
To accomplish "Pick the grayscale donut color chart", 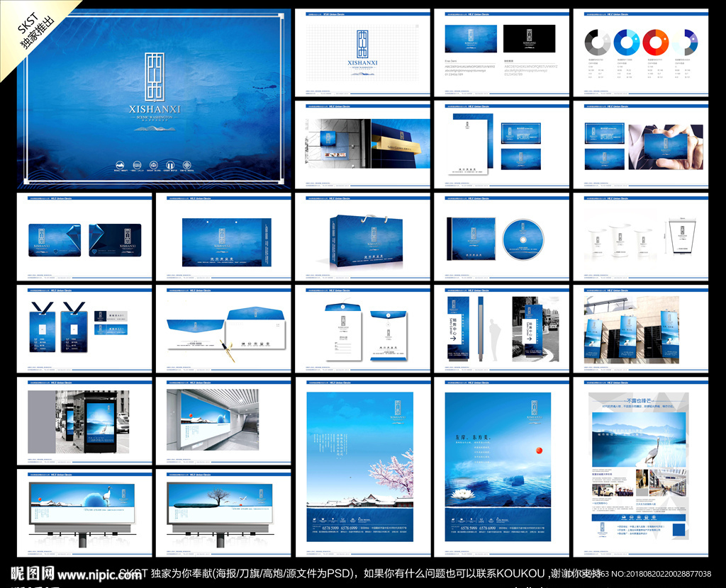I will pos(597,43).
